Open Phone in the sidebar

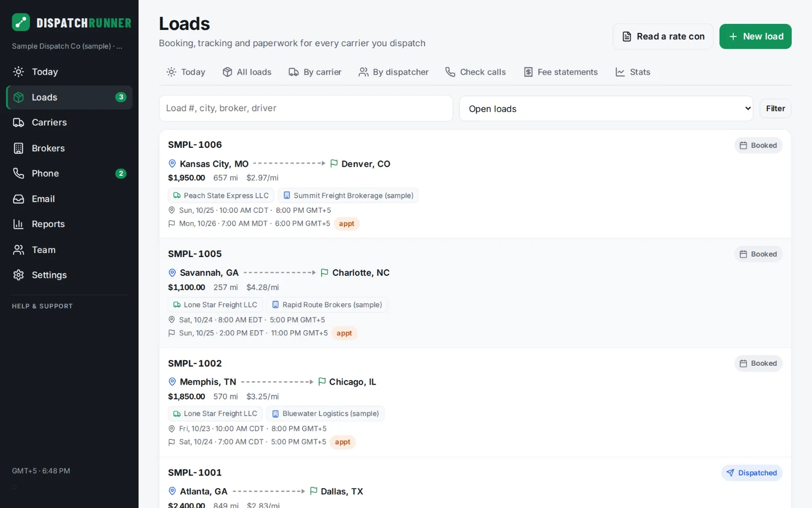pos(69,173)
